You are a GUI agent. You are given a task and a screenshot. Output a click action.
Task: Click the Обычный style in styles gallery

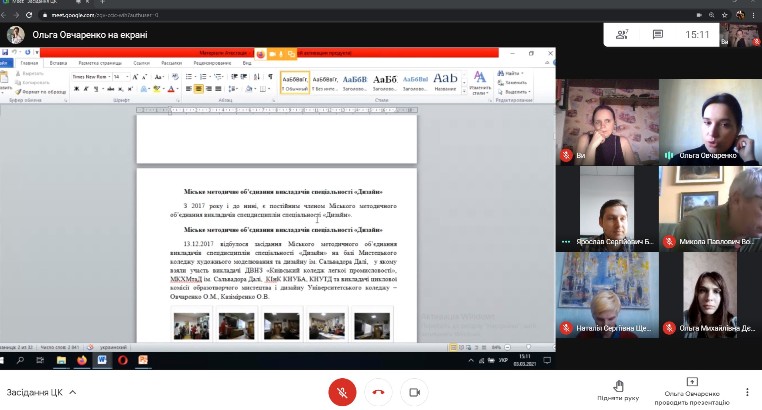pyautogui.click(x=295, y=81)
